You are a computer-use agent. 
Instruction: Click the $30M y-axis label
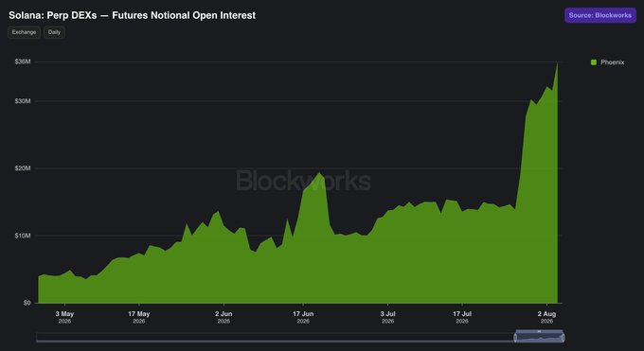pyautogui.click(x=23, y=101)
